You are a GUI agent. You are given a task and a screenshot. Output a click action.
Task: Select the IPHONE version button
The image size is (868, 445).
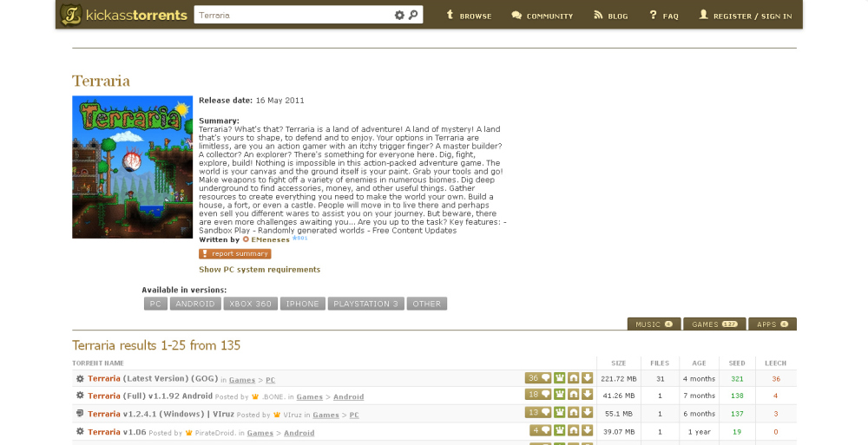pyautogui.click(x=302, y=304)
